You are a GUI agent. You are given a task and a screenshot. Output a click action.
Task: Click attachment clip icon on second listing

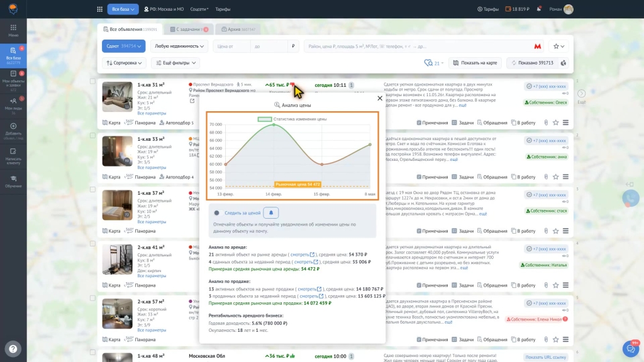pyautogui.click(x=546, y=177)
